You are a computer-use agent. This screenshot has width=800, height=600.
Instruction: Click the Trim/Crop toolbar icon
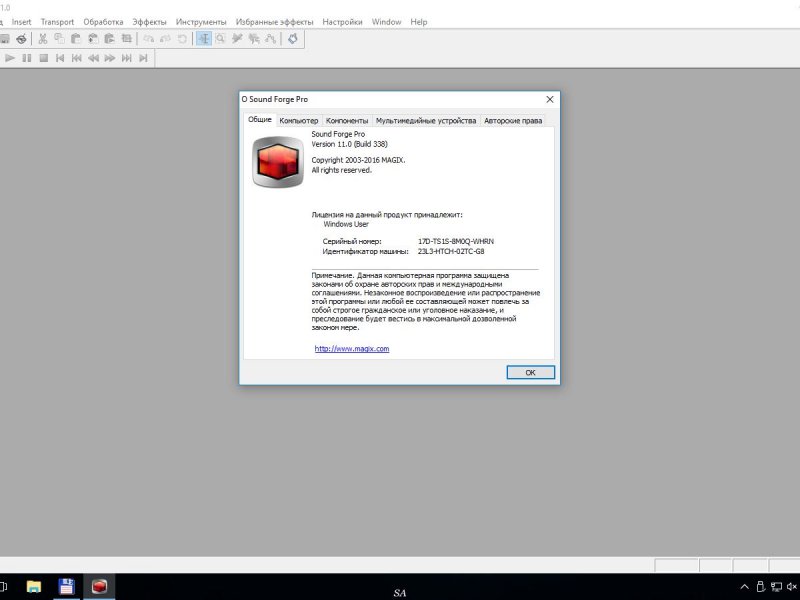pyautogui.click(x=127, y=39)
